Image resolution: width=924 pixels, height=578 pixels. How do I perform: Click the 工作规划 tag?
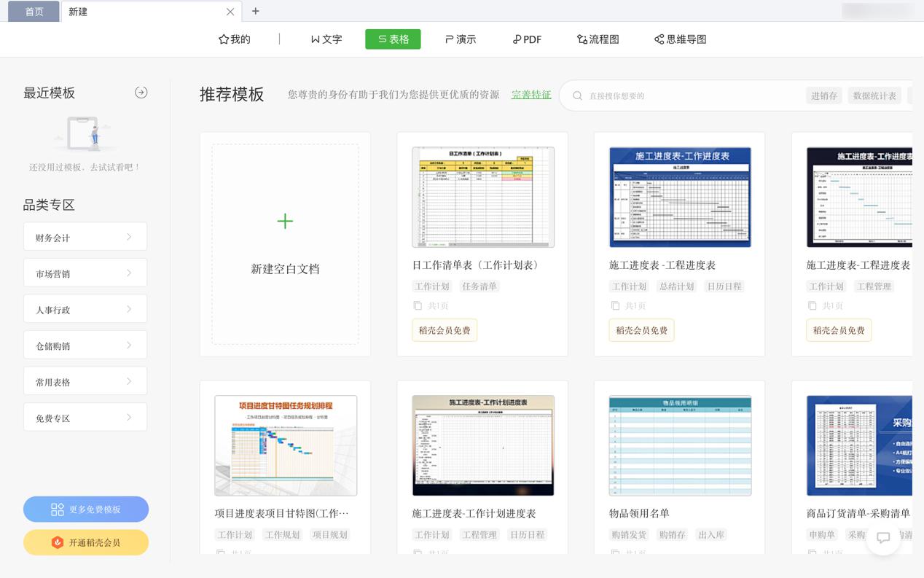[282, 534]
